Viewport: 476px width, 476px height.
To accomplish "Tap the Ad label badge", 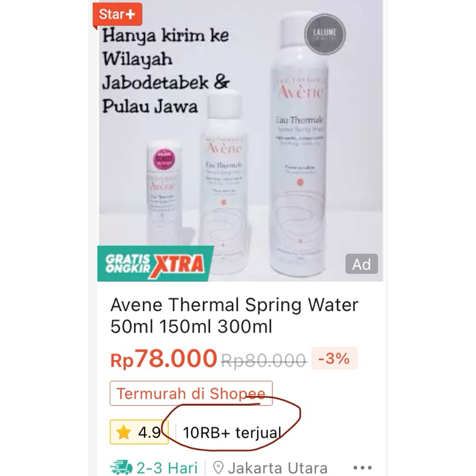I will 362,264.
